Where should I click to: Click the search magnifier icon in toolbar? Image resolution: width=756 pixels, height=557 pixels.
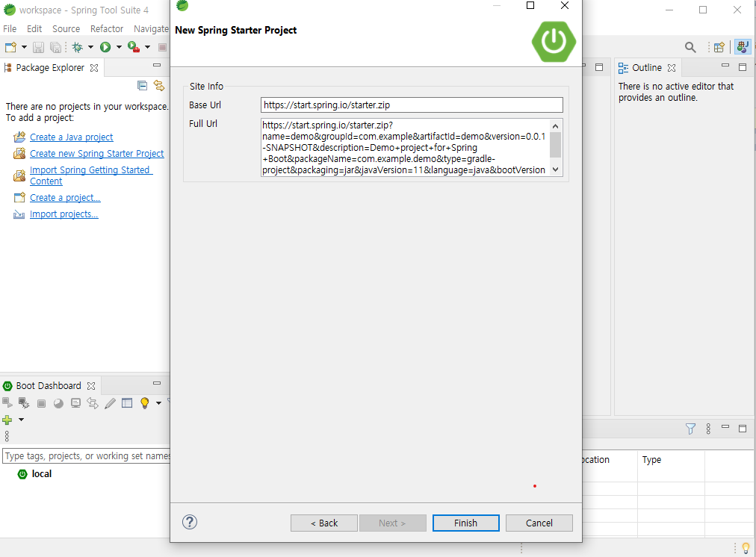(690, 47)
